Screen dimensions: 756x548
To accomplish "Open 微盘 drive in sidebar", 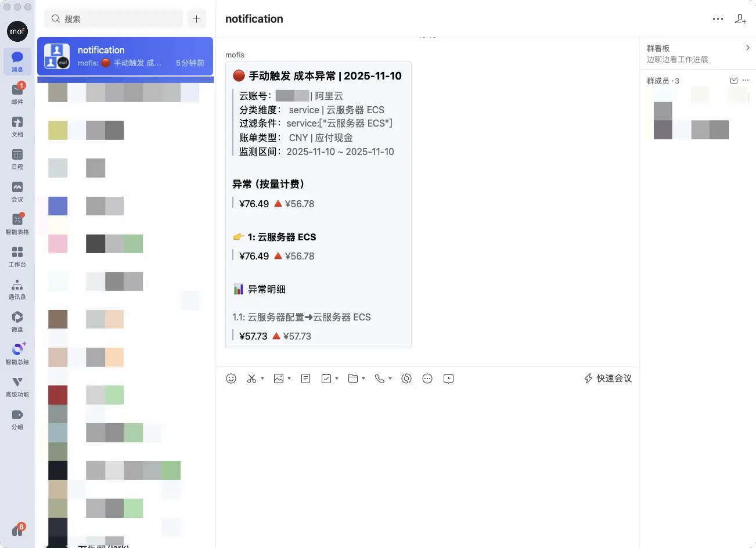I will point(17,321).
